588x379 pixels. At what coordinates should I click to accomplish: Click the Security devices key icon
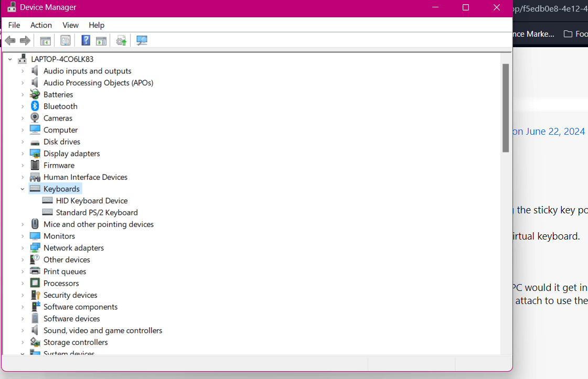pyautogui.click(x=35, y=295)
